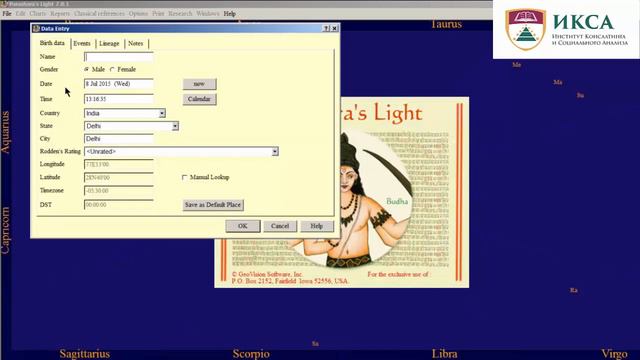Select the Male gender option
Viewport: 640px width, 360px height.
pyautogui.click(x=87, y=69)
